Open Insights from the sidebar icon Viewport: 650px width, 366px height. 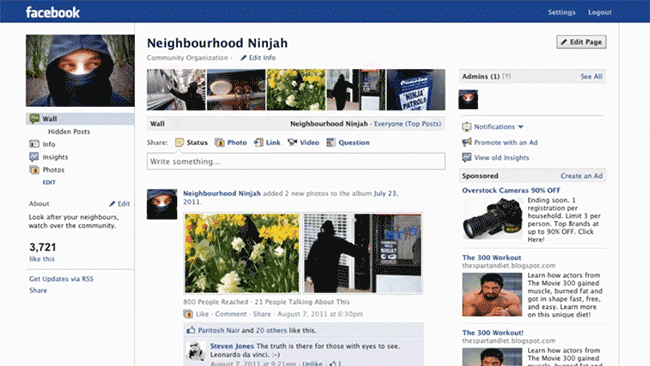click(34, 157)
